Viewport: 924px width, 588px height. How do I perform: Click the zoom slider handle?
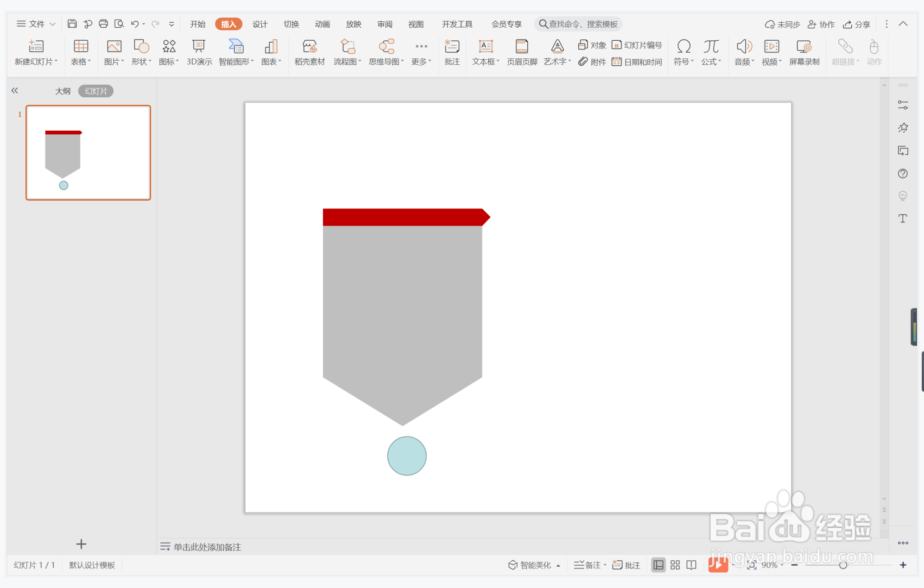tap(843, 565)
